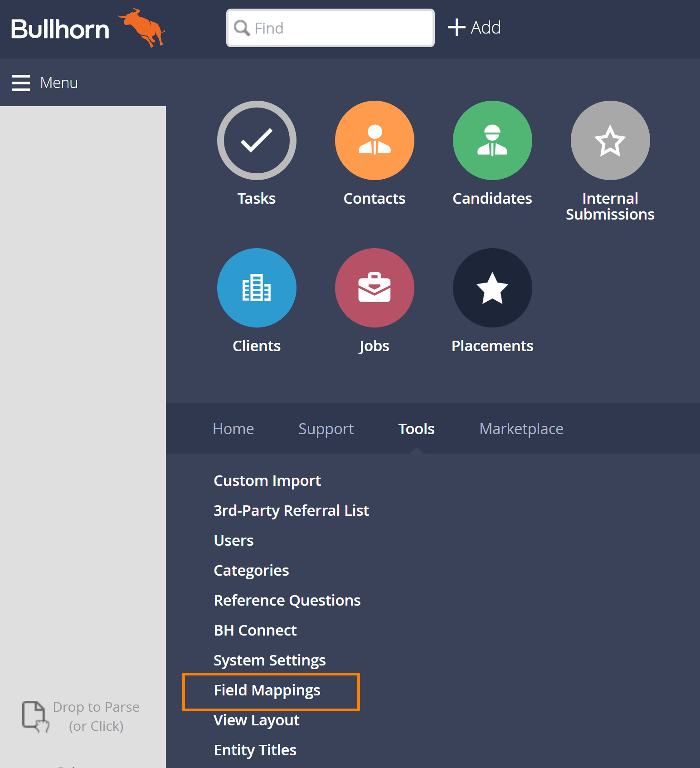Open the orange Contacts icon
Viewport: 700px width, 768px height.
[x=374, y=140]
